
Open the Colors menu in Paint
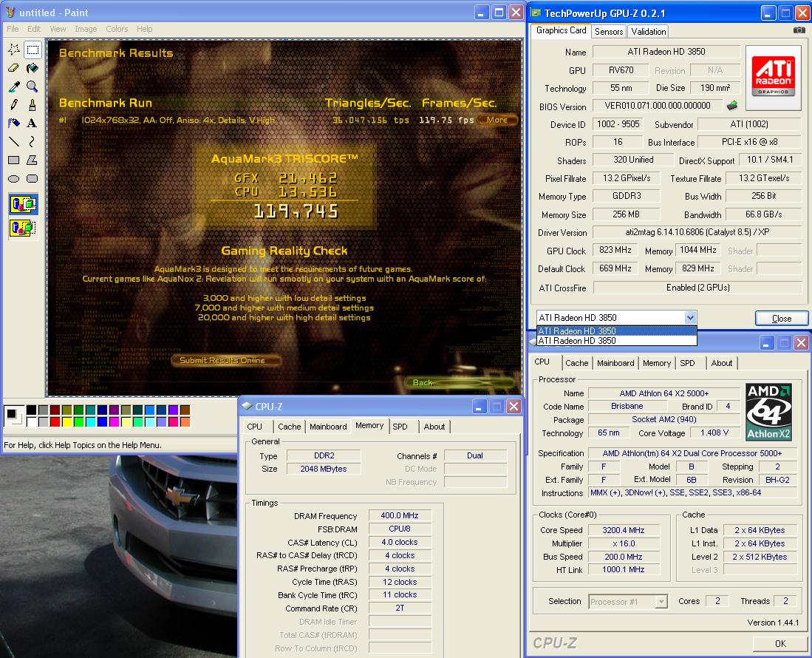(117, 29)
